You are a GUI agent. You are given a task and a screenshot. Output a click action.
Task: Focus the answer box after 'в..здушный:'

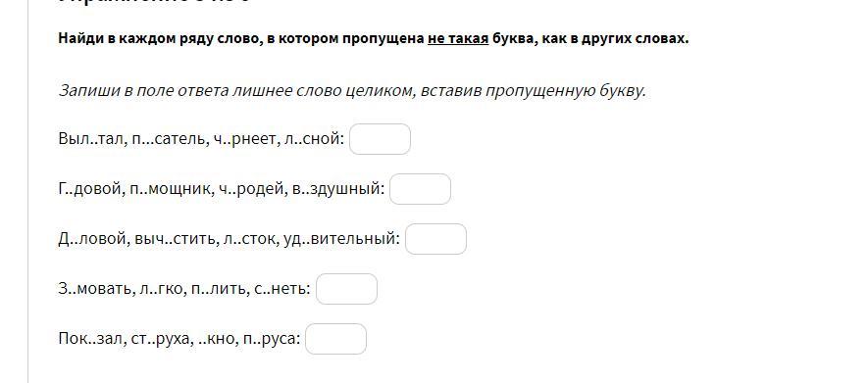(x=420, y=189)
